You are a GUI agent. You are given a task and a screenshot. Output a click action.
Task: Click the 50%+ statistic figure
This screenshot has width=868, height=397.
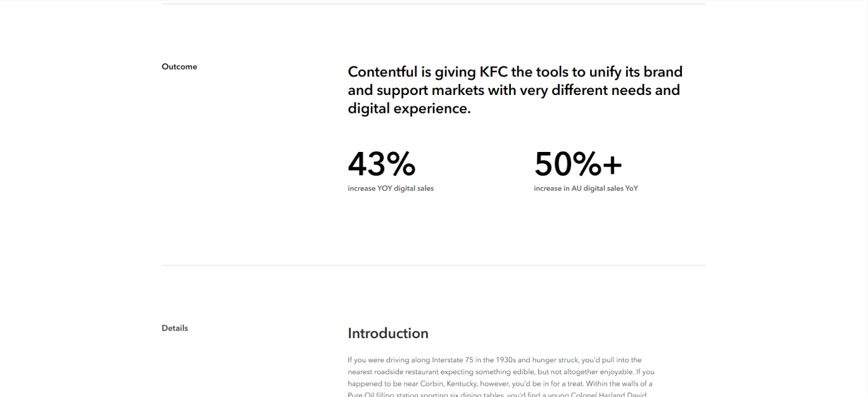pyautogui.click(x=578, y=164)
